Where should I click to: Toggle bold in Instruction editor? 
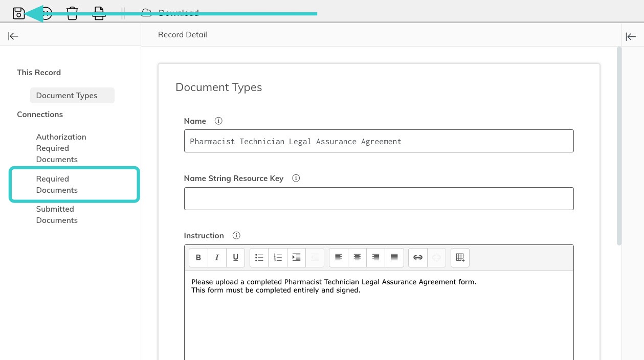tap(198, 258)
